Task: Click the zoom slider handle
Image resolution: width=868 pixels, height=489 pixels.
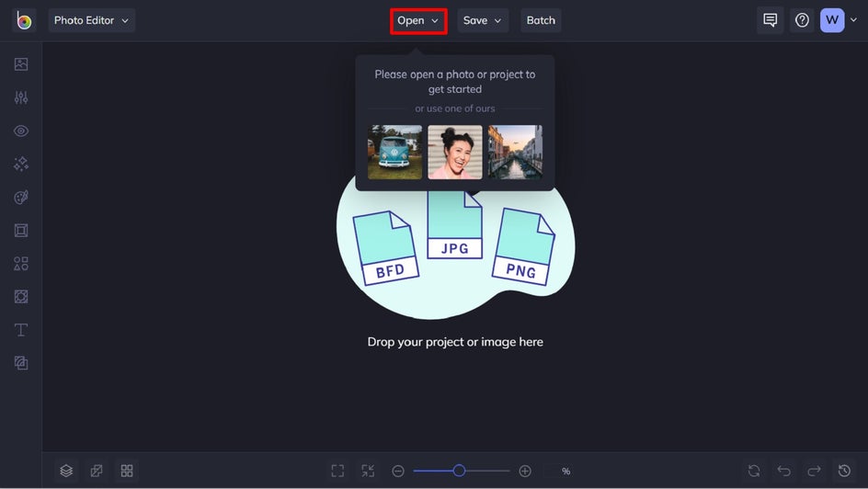Action: coord(459,471)
